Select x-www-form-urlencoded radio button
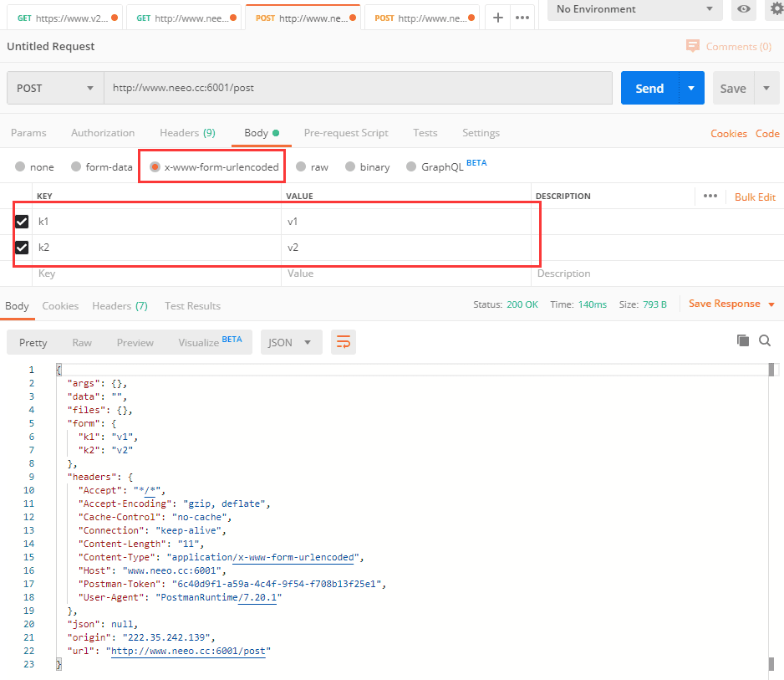This screenshot has height=680, width=784. click(155, 166)
